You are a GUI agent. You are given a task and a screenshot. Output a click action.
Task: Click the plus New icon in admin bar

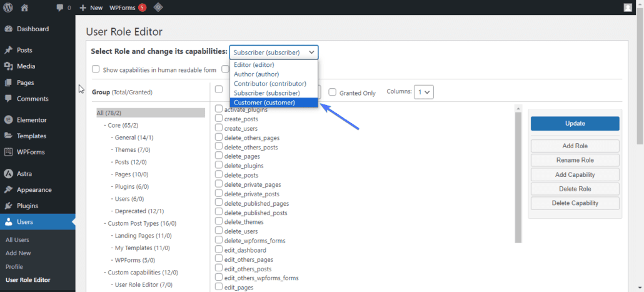pos(83,8)
